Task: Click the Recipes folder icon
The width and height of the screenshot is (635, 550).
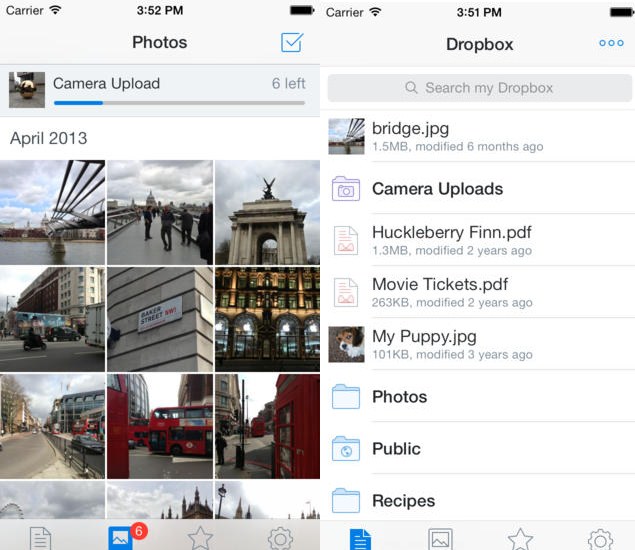Action: point(346,501)
